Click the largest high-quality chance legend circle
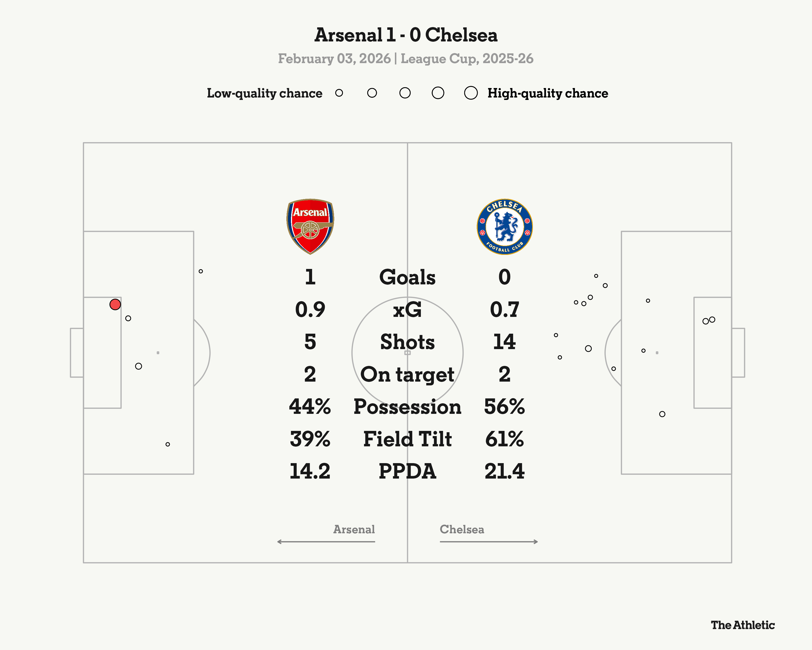812x650 pixels. click(x=471, y=93)
